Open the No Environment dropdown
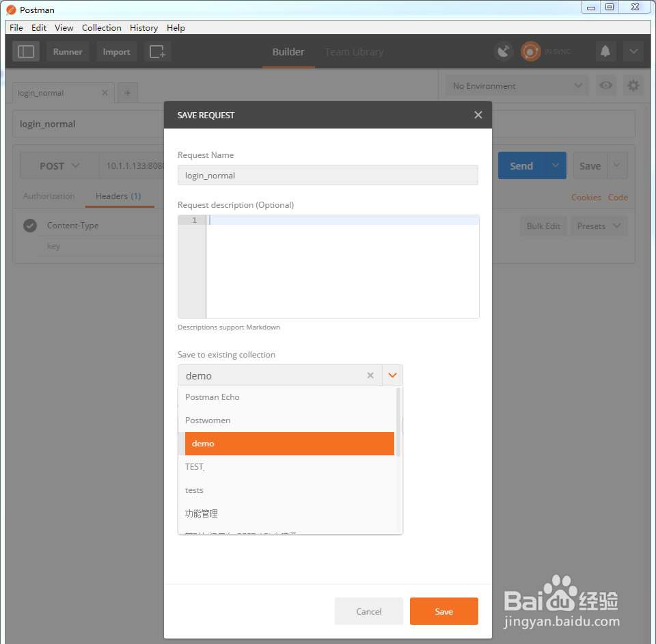This screenshot has width=656, height=644. pyautogui.click(x=516, y=86)
